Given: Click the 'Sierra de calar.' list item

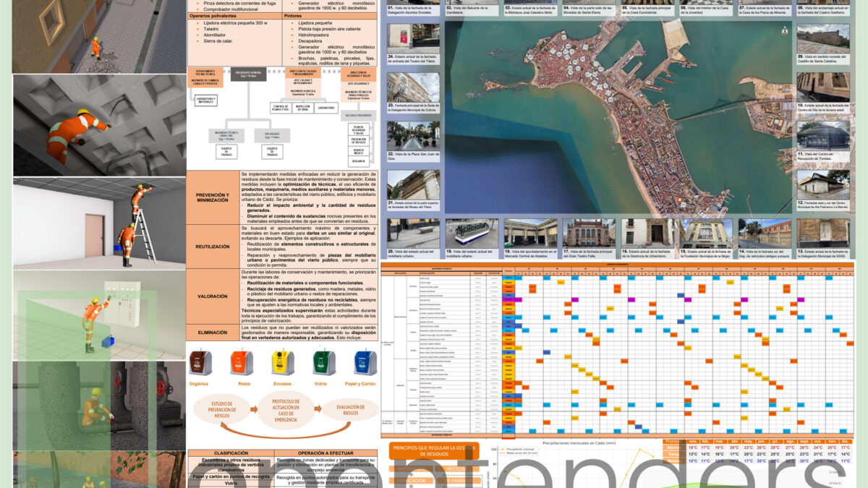Looking at the screenshot, I should (218, 40).
